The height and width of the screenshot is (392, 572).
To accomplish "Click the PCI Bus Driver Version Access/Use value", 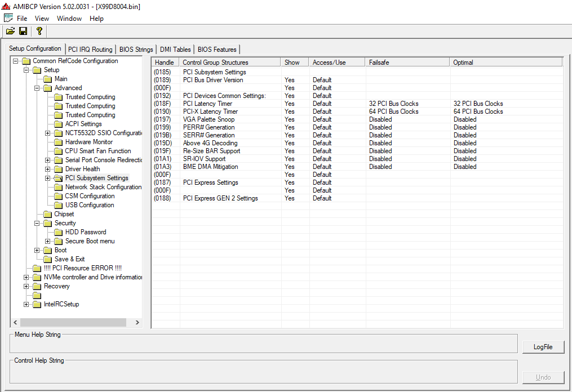I will point(322,80).
